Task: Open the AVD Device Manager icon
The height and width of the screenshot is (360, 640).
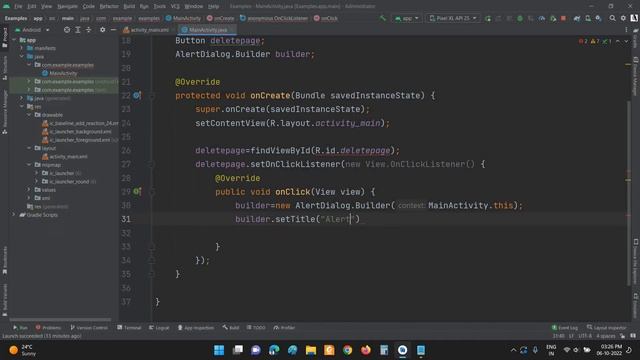Action: (x=588, y=18)
